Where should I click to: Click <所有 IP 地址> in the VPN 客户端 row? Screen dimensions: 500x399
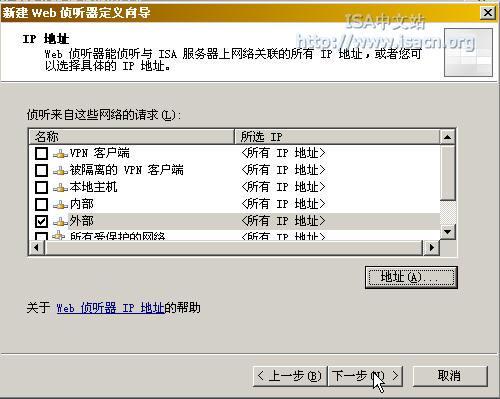283,153
